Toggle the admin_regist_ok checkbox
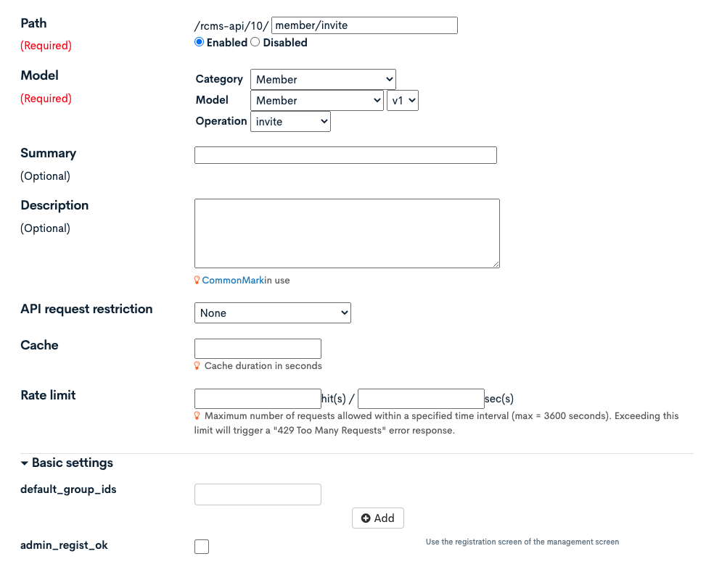706x588 pixels. (x=201, y=546)
